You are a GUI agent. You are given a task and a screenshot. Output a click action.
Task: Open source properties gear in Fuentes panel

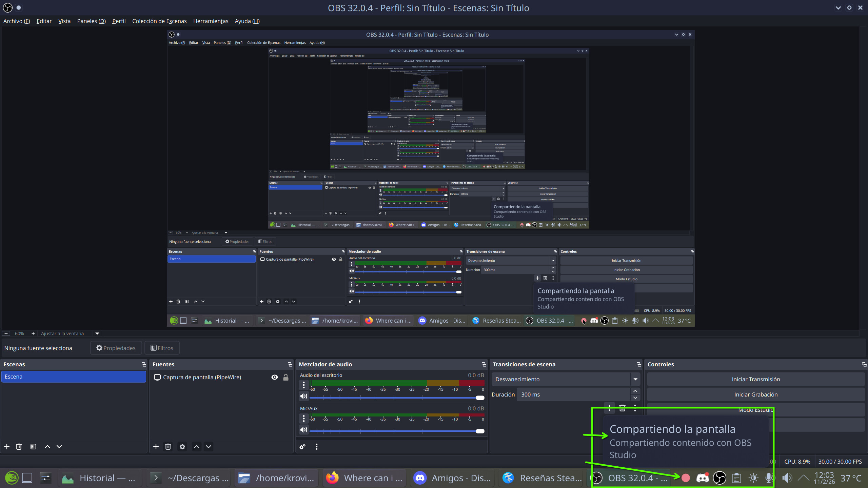[182, 447]
